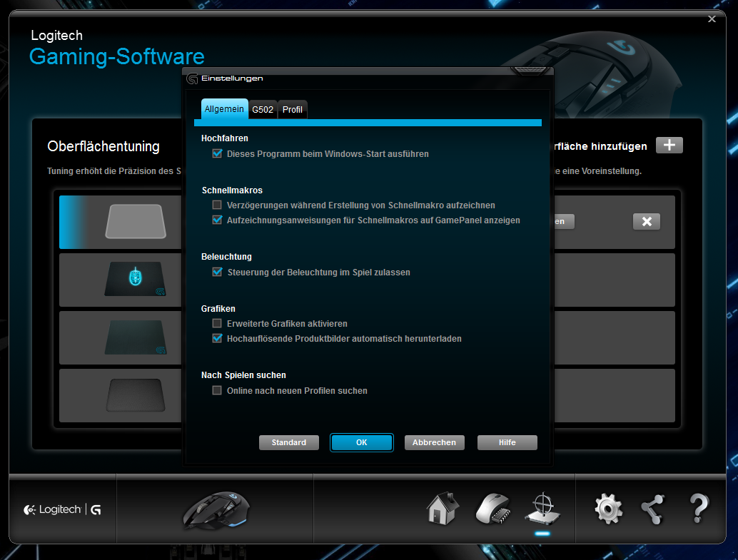Image resolution: width=738 pixels, height=560 pixels.
Task: Select the surface tuning crosshair icon
Action: click(x=542, y=509)
